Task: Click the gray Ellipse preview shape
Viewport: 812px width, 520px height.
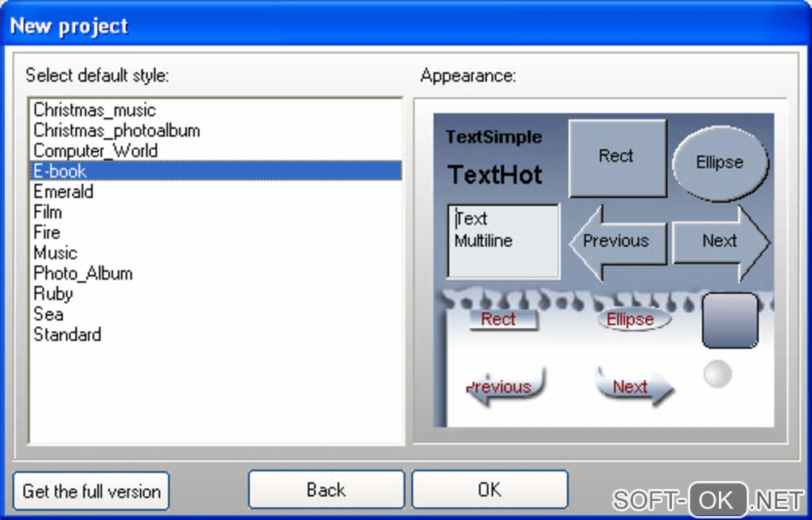Action: coord(720,162)
